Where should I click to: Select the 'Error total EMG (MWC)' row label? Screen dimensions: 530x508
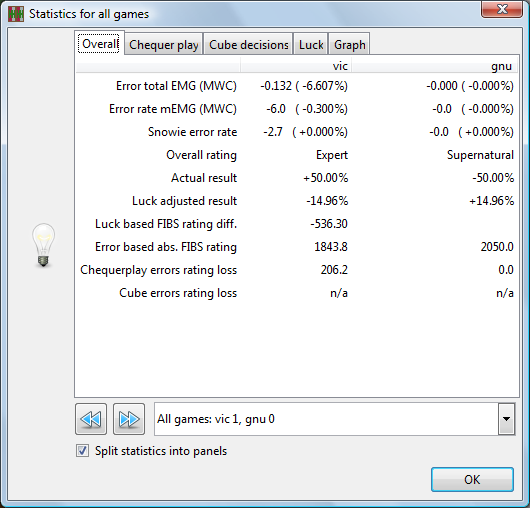tap(176, 86)
